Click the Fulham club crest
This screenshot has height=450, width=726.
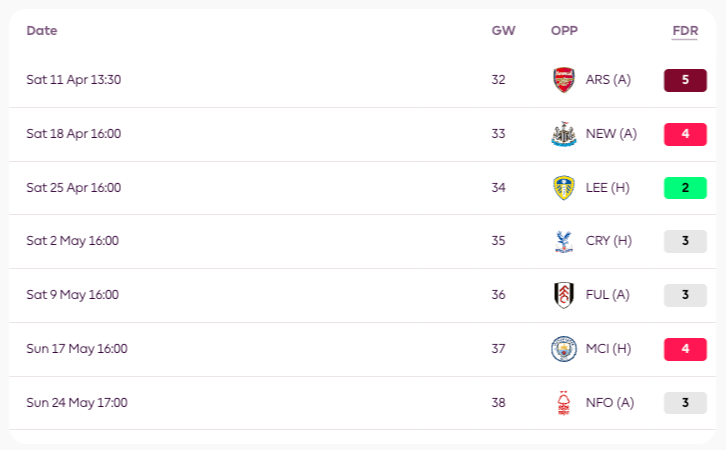pos(563,295)
